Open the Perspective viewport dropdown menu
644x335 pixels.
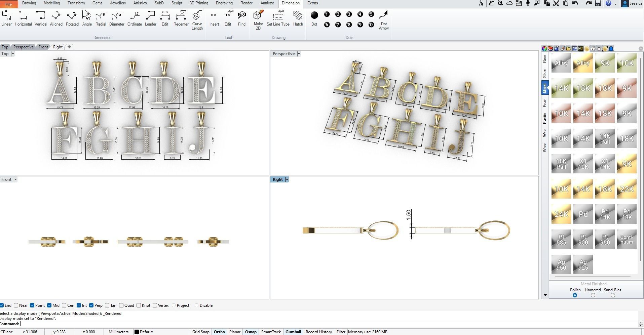299,54
